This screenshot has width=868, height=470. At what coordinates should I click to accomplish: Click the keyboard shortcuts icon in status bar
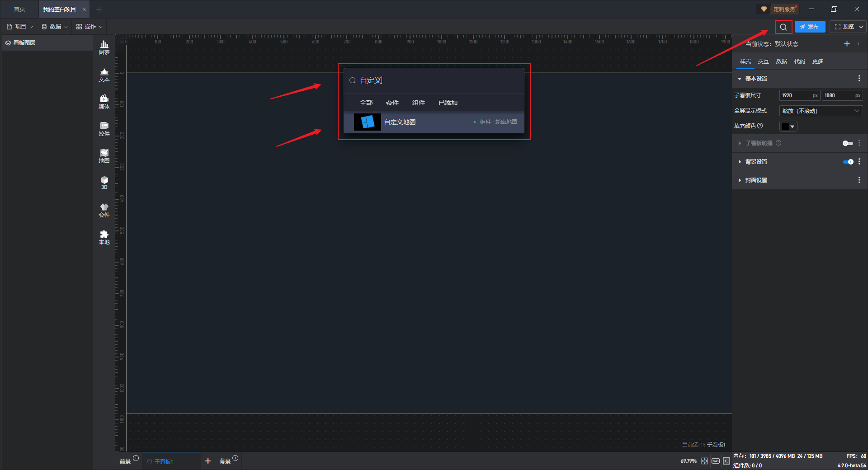(716, 461)
